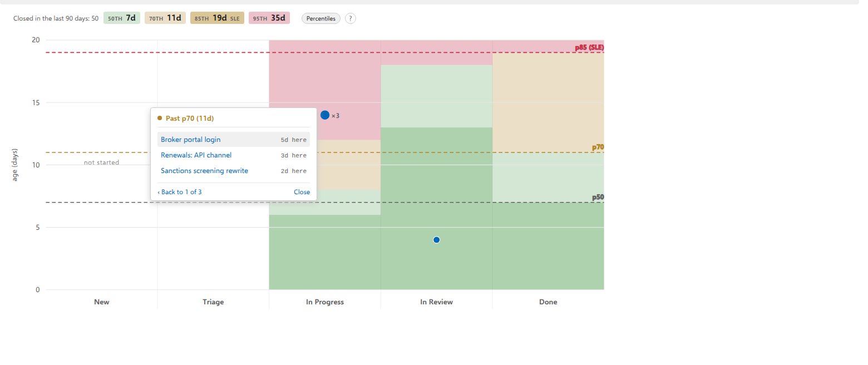The image size is (868, 365).
Task: Click the "3d here" value
Action: tap(294, 156)
